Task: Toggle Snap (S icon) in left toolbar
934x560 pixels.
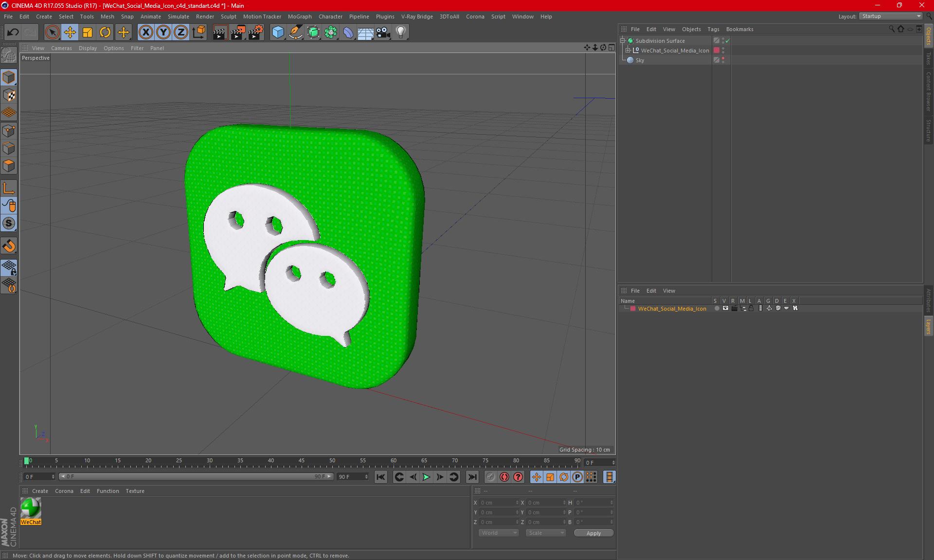Action: [9, 223]
